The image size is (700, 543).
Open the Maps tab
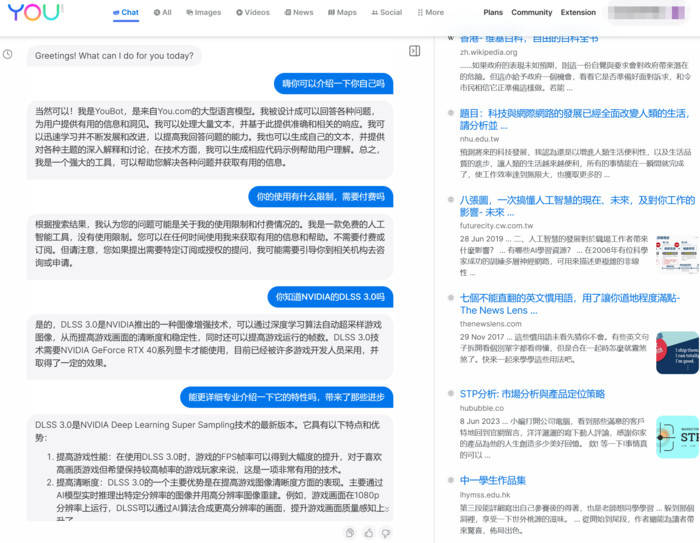pyautogui.click(x=342, y=13)
